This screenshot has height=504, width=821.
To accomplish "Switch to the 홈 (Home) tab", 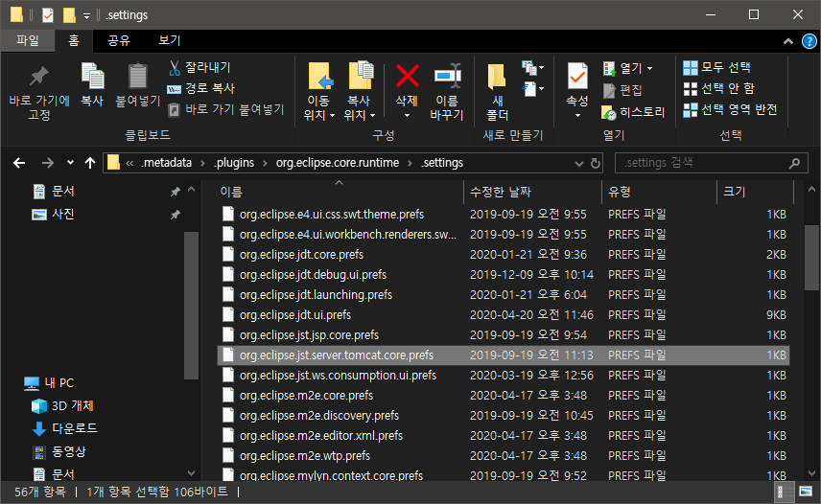I will tap(74, 40).
